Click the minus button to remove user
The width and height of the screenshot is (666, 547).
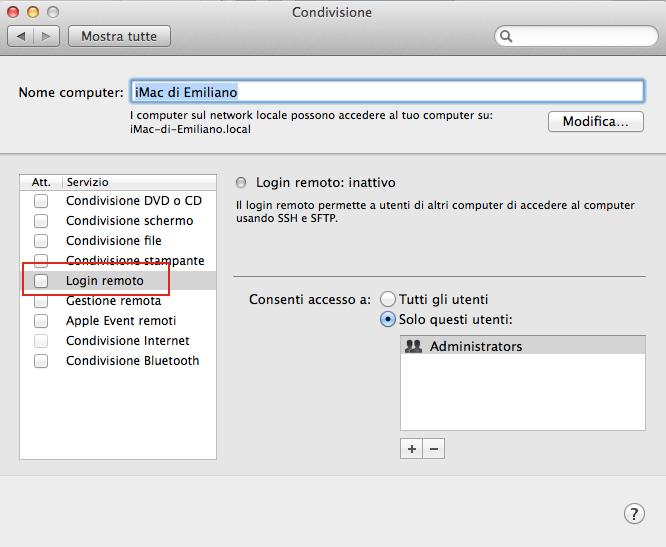433,449
